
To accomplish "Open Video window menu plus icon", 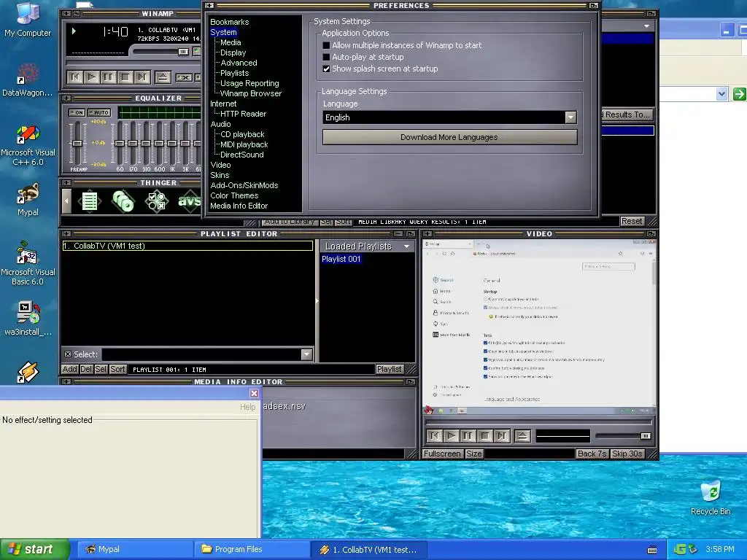I will 427,234.
